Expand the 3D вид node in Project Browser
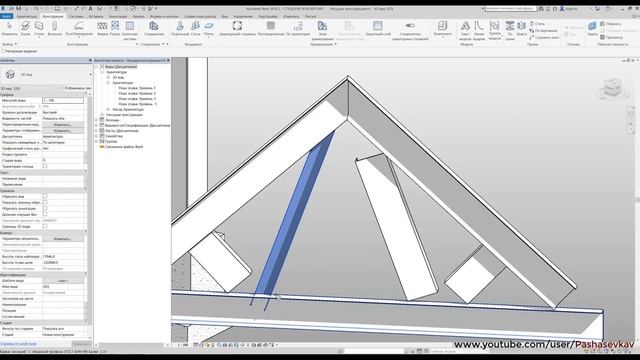The height and width of the screenshot is (360, 640). tap(108, 77)
